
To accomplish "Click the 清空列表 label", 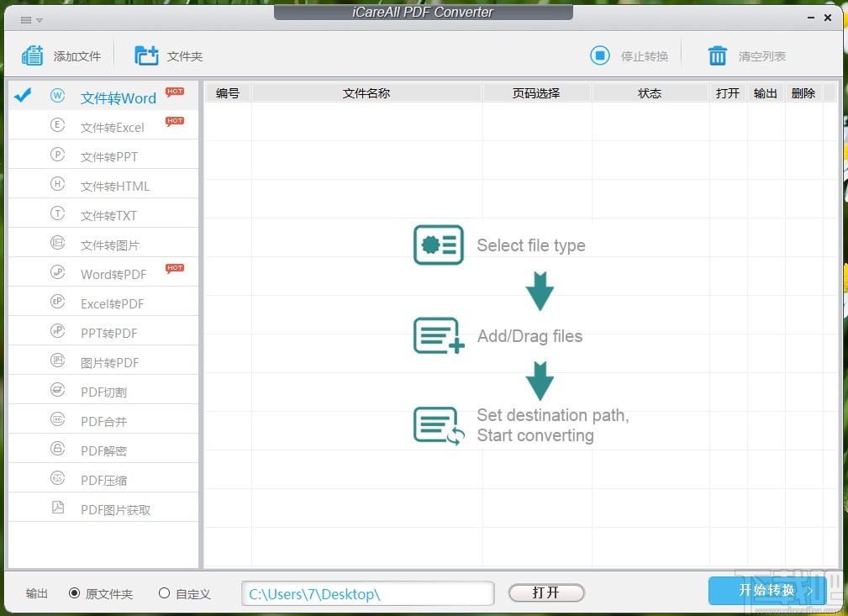I will [x=762, y=56].
